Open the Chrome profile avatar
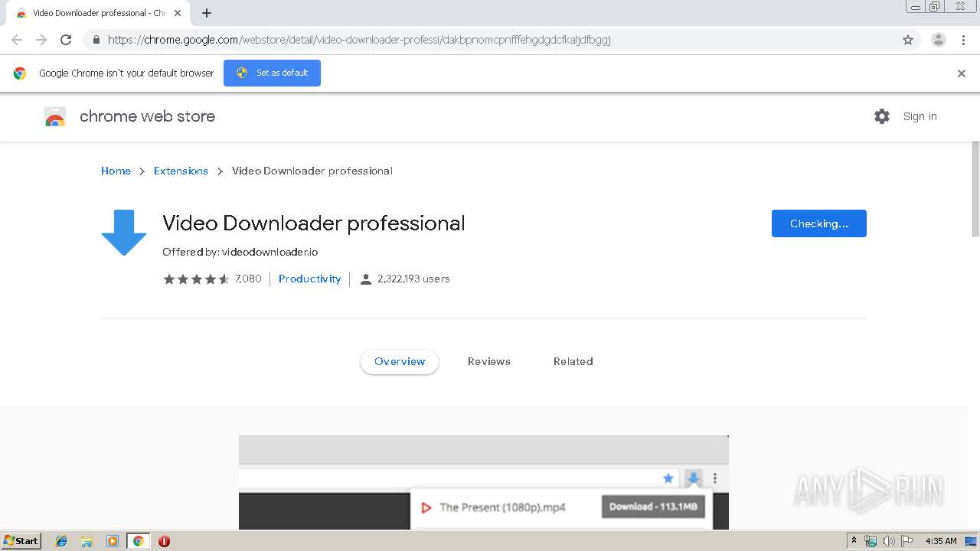 (939, 40)
